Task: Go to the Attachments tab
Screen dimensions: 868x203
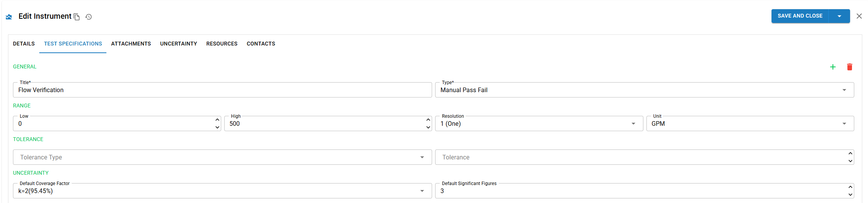Action: pos(131,44)
